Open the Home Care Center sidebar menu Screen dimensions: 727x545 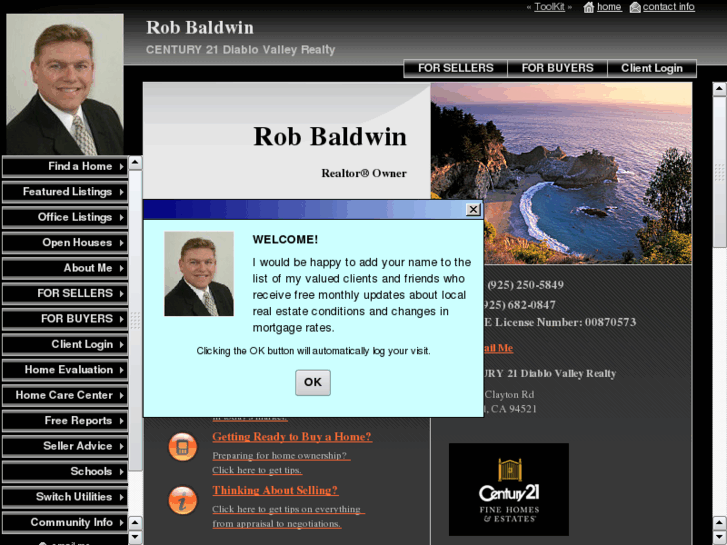[65, 396]
